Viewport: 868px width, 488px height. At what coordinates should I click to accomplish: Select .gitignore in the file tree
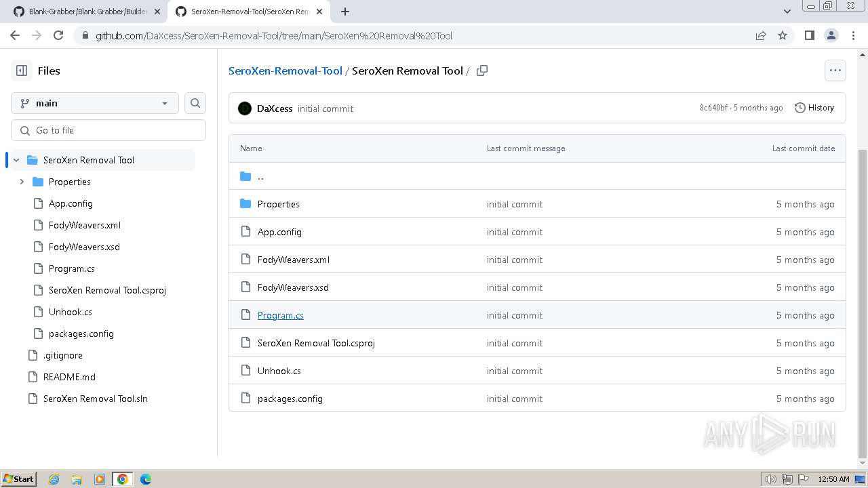tap(63, 355)
